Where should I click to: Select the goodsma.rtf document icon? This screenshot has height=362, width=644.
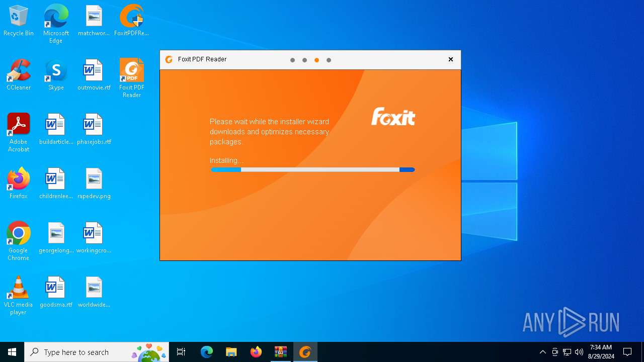coord(56,292)
